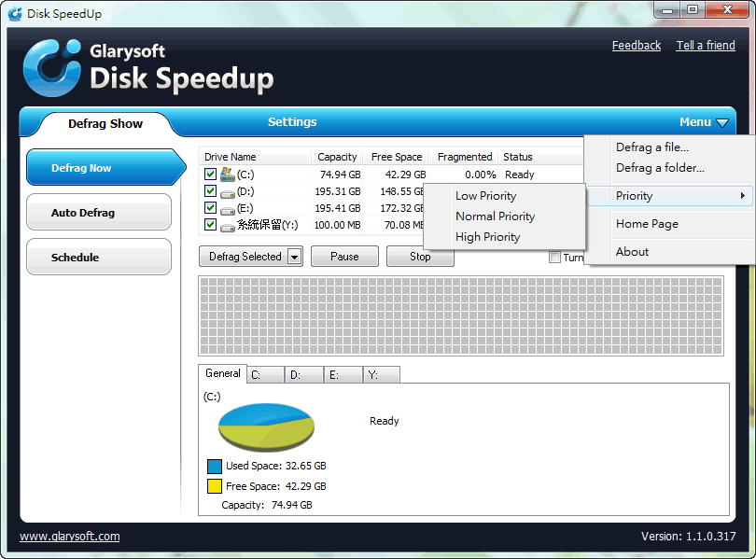Click the Defrag Selected button

pyautogui.click(x=244, y=257)
